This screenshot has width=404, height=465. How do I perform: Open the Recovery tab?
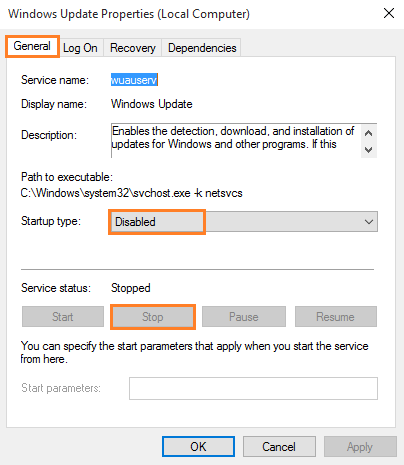coord(133,48)
